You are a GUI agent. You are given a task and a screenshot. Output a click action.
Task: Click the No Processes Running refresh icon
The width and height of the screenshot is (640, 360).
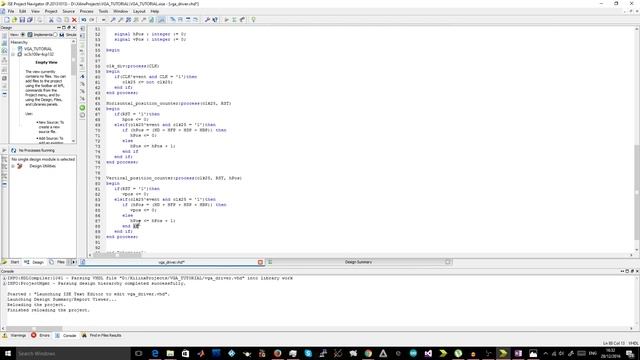click(x=13, y=151)
